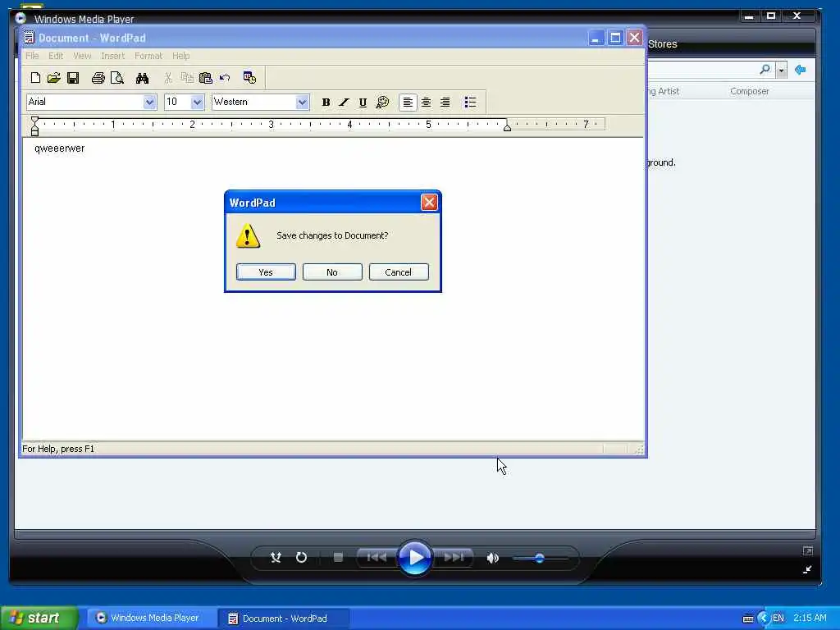Click the blue back arrow in Media Player

point(801,70)
